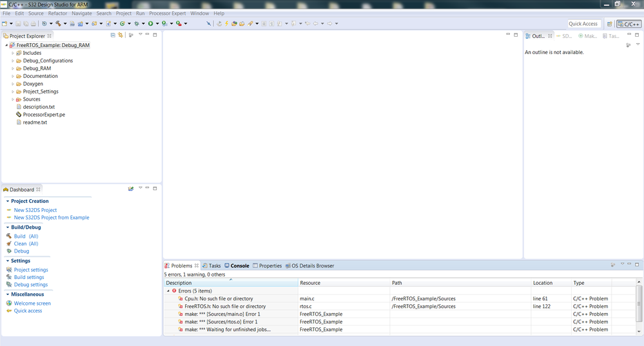Screen dimensions: 644x346
Task: Close the Outline tab
Action: click(550, 35)
